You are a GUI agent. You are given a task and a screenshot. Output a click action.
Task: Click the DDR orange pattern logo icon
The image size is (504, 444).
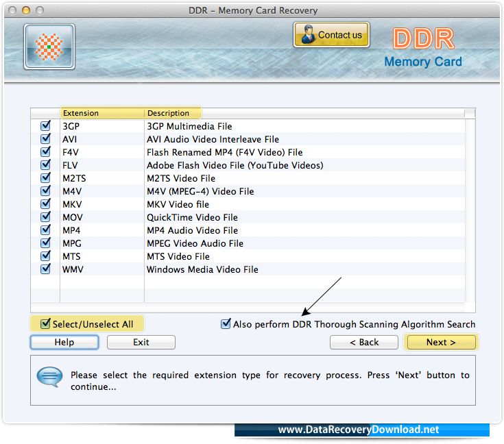point(49,47)
